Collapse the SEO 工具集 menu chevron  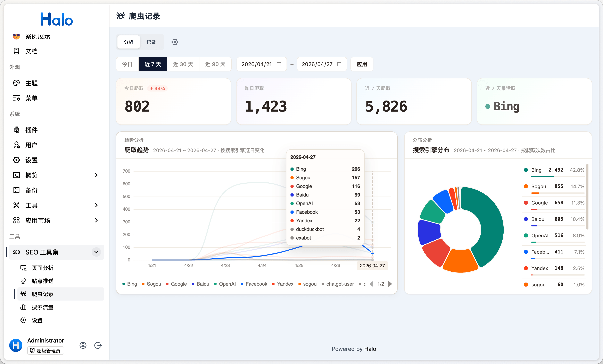click(x=96, y=252)
